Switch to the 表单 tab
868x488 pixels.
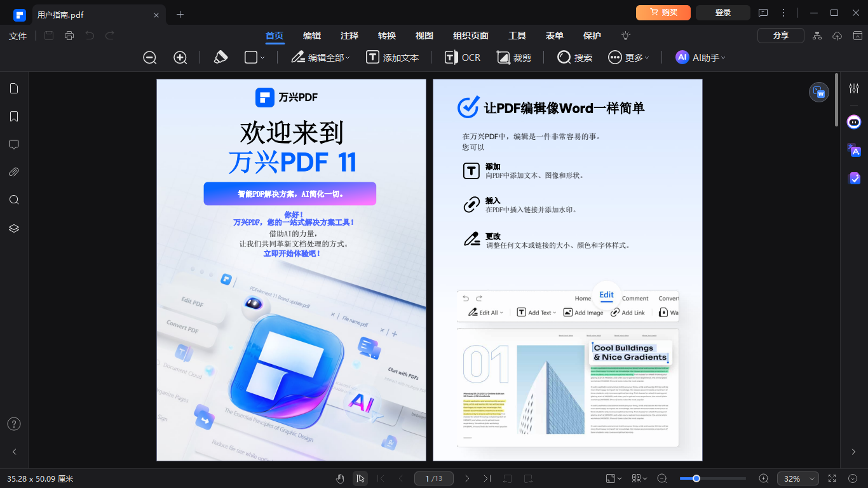(555, 36)
